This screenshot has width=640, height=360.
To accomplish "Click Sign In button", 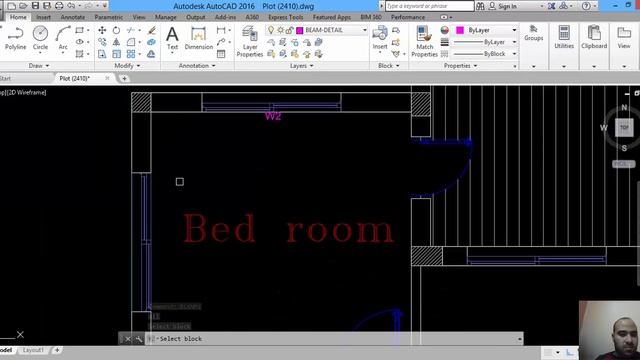I will [503, 6].
